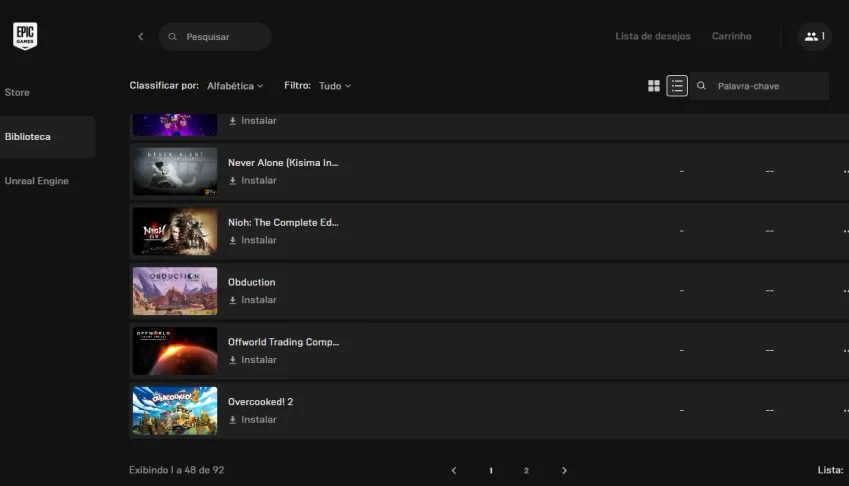Install the partially visible top game

click(252, 120)
